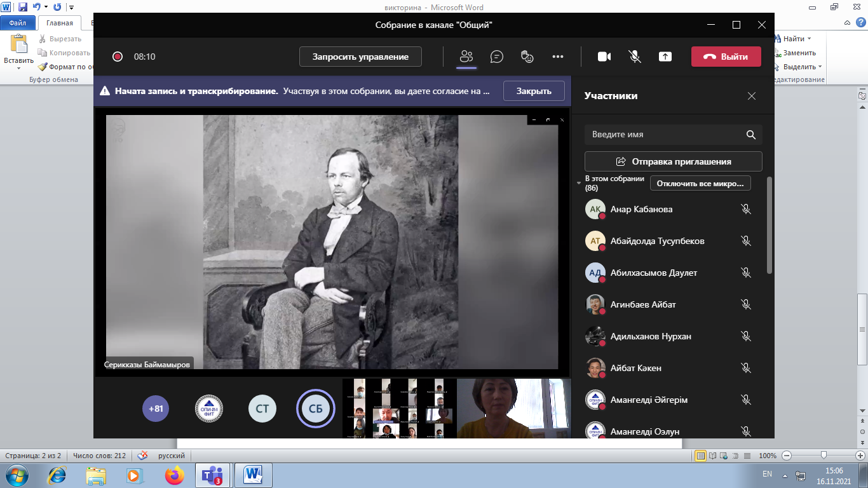Image resolution: width=868 pixels, height=488 pixels.
Task: Click the muted mic icon for Абайдолда Тусупбеков
Action: click(x=746, y=241)
